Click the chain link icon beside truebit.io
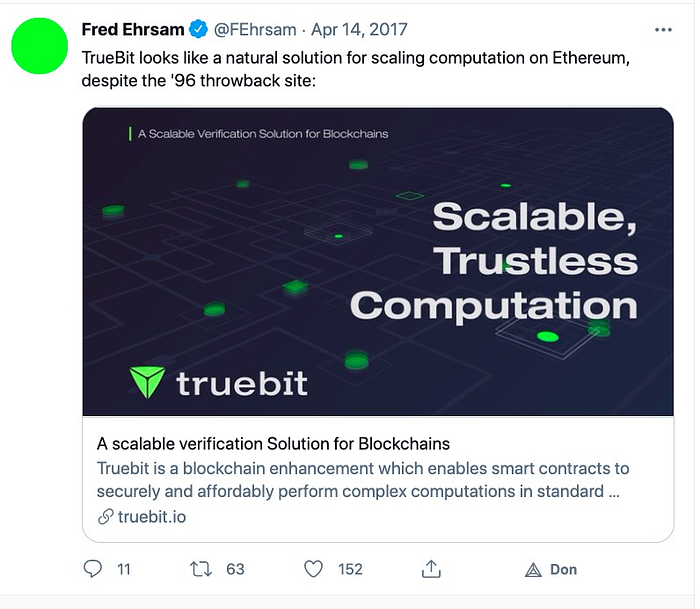The image size is (700, 609). (105, 517)
